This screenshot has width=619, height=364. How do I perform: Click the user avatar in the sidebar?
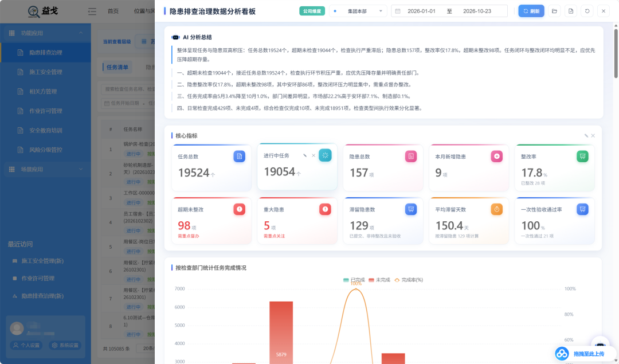[x=17, y=328]
